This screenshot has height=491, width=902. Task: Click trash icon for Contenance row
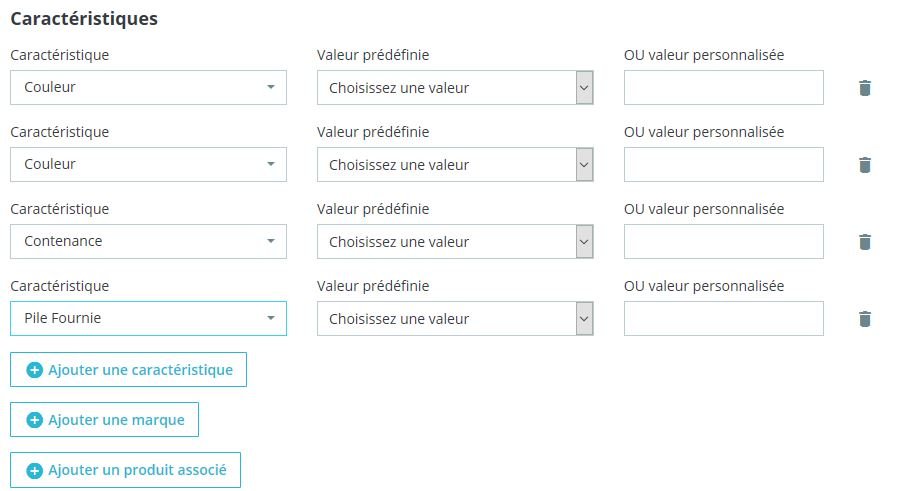click(865, 242)
